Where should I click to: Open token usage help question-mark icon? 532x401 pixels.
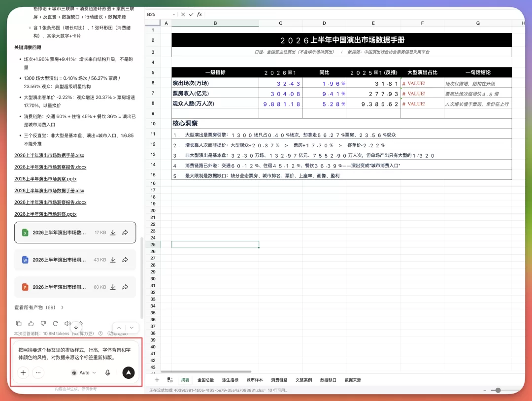100,334
